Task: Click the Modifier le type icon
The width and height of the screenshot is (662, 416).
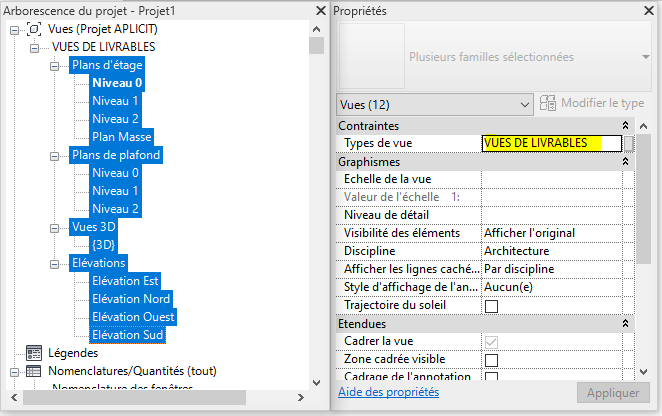Action: [549, 104]
